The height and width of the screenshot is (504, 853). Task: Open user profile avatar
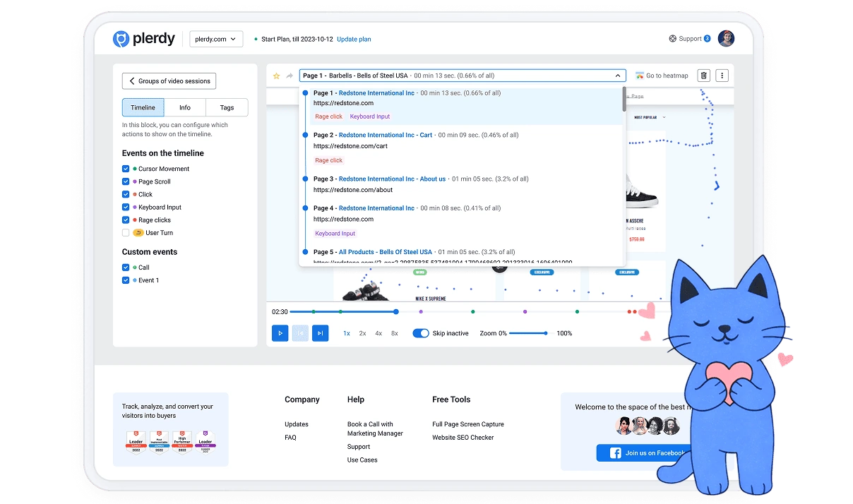click(726, 39)
